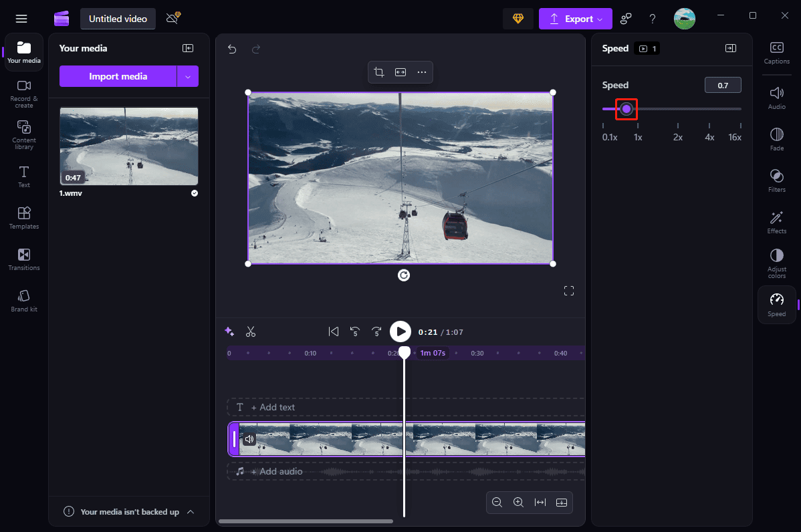The image size is (801, 532).
Task: Open the Templates tab in sidebar
Action: tap(24, 218)
